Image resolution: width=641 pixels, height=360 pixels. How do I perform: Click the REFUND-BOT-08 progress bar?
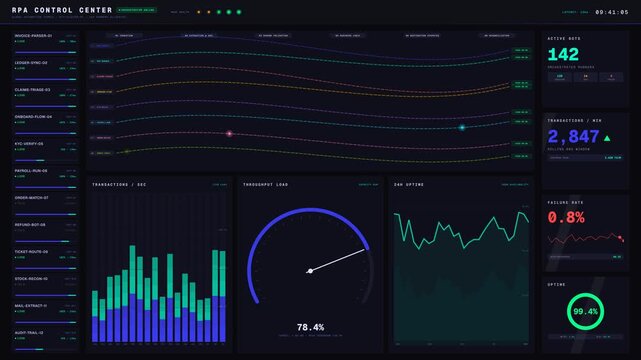[x=45, y=241]
